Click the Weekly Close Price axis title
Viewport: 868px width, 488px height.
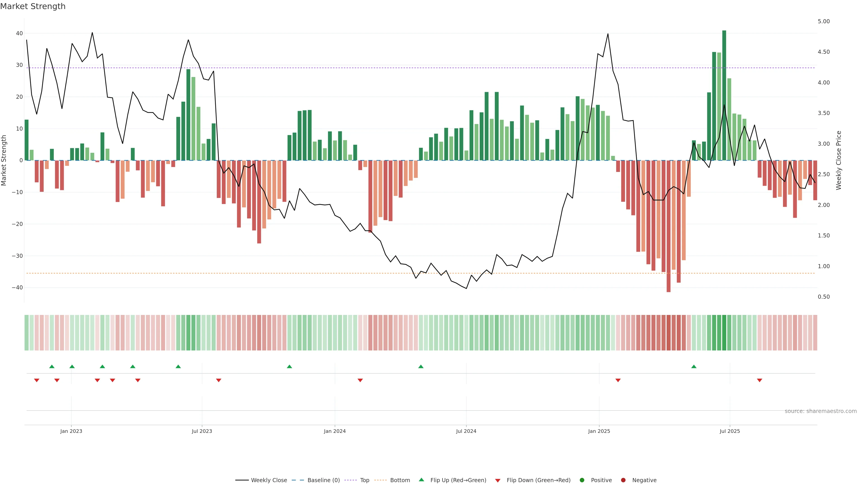[839, 160]
